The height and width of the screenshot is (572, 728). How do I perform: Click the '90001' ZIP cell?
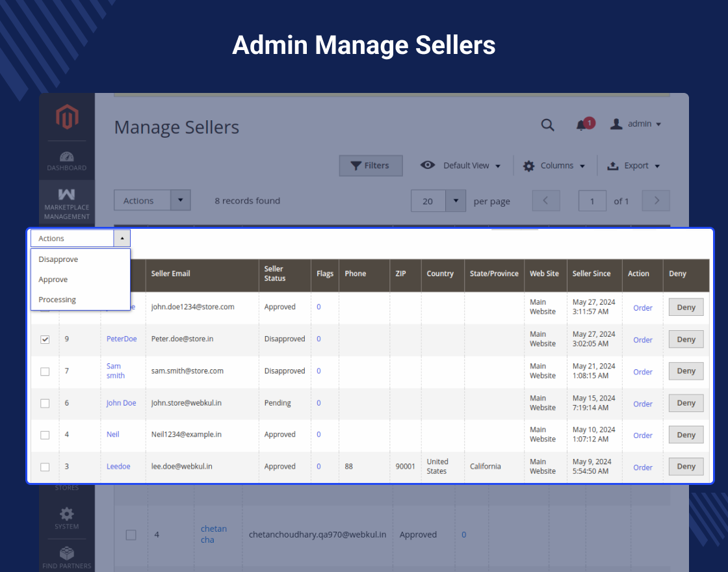(406, 467)
